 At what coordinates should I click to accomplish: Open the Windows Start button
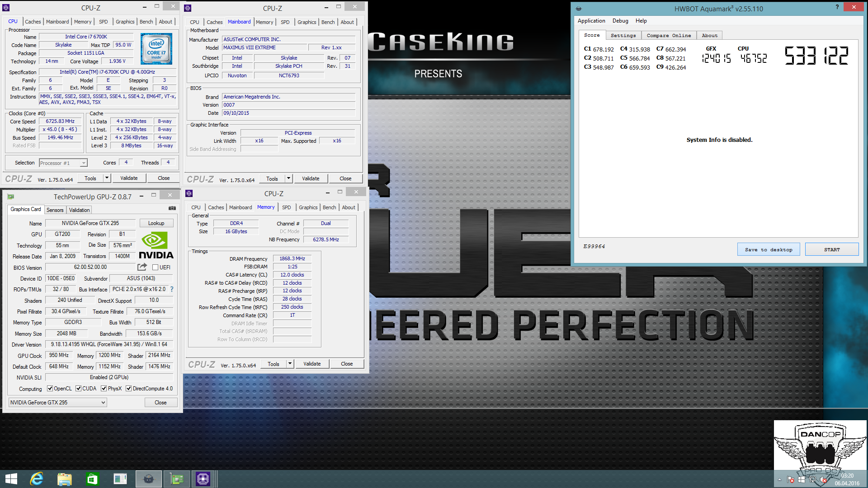11,479
